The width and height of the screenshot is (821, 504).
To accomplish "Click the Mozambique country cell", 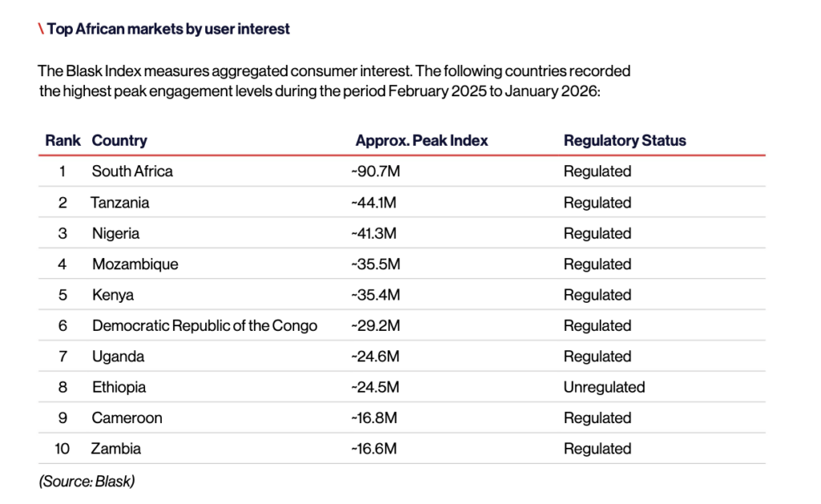I will click(x=135, y=264).
